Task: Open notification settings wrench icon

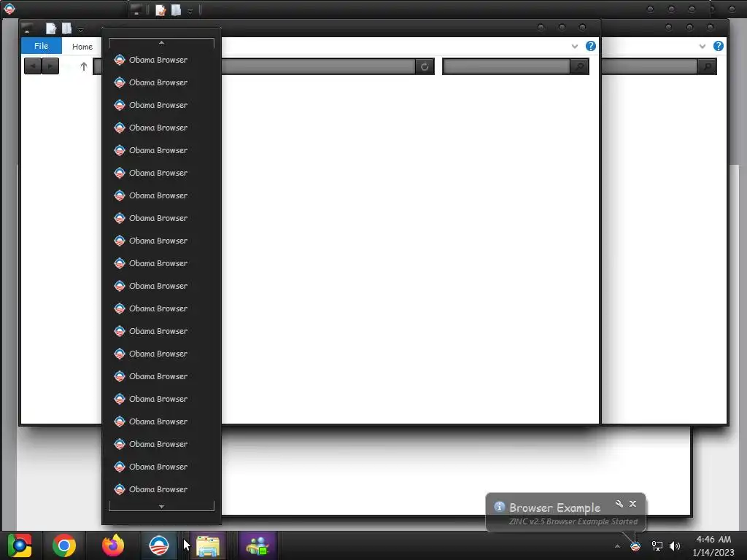Action: click(x=619, y=504)
